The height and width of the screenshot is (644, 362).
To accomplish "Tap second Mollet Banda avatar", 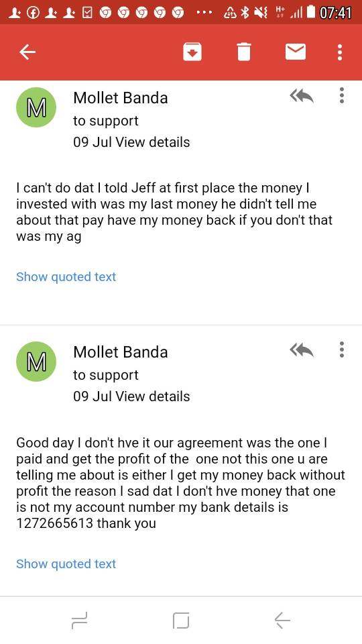I will (x=36, y=362).
